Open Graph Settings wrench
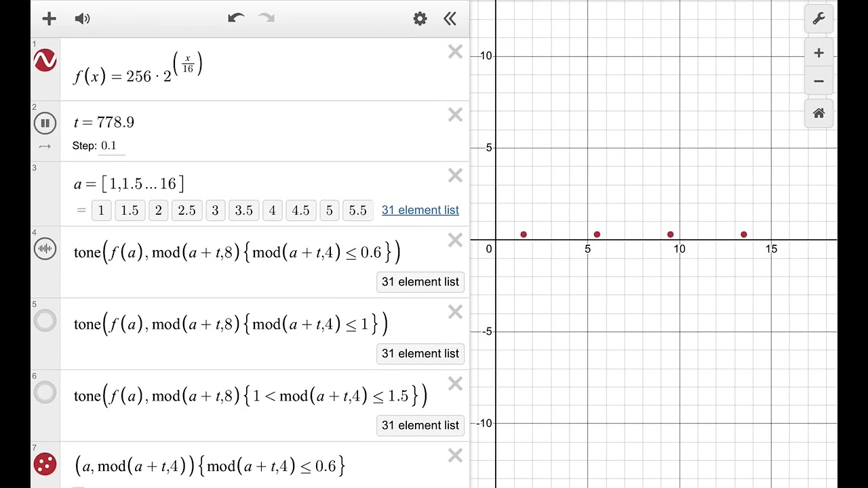The height and width of the screenshot is (488, 868). 818,18
